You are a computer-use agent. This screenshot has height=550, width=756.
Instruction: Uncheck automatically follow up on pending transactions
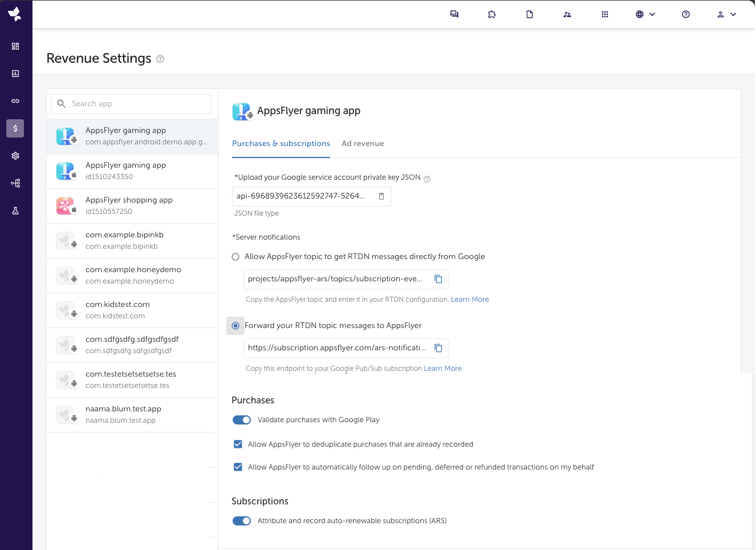(x=238, y=467)
